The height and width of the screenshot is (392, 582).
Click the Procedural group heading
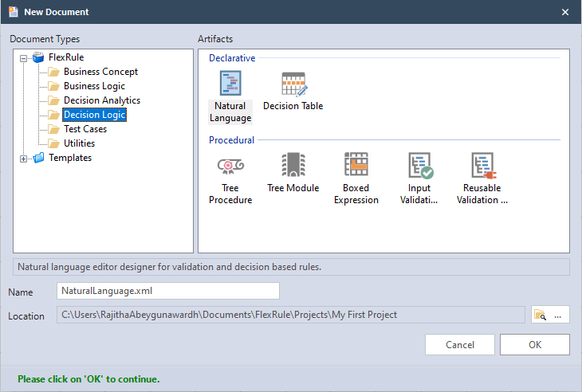232,140
